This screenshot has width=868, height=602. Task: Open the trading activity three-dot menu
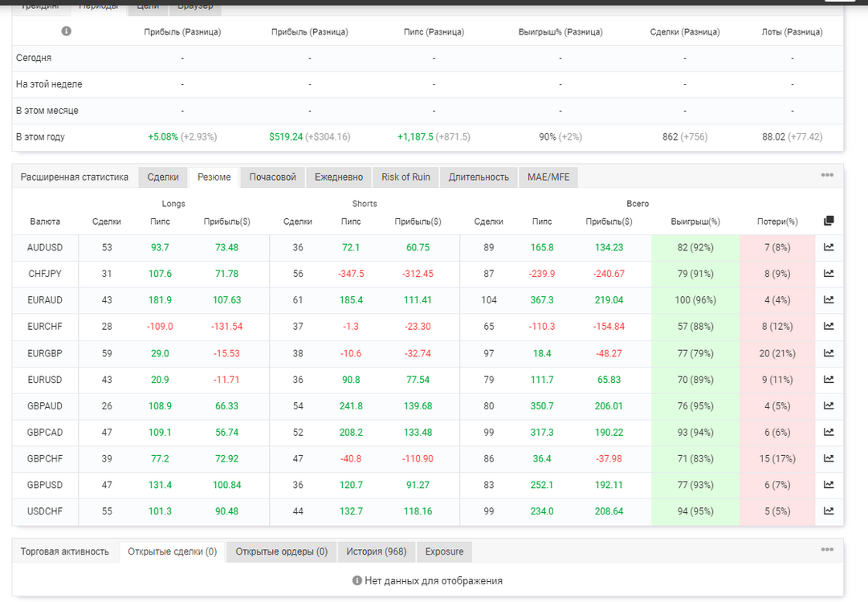click(827, 550)
